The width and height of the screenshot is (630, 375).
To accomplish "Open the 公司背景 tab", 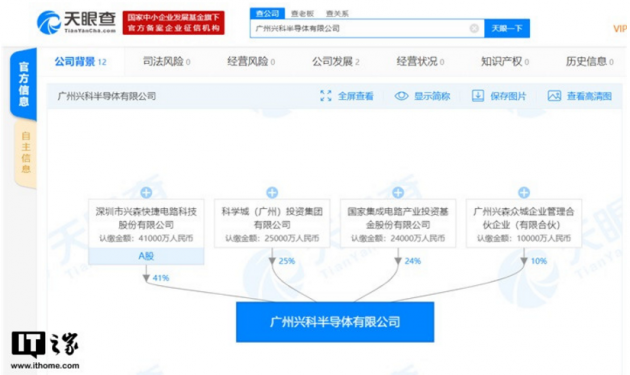I will pyautogui.click(x=80, y=61).
